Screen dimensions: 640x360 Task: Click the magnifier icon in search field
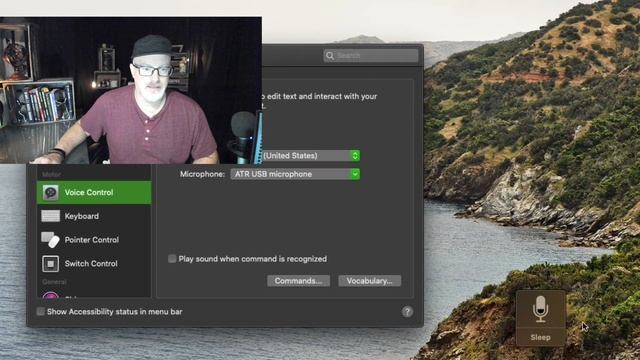pos(330,56)
